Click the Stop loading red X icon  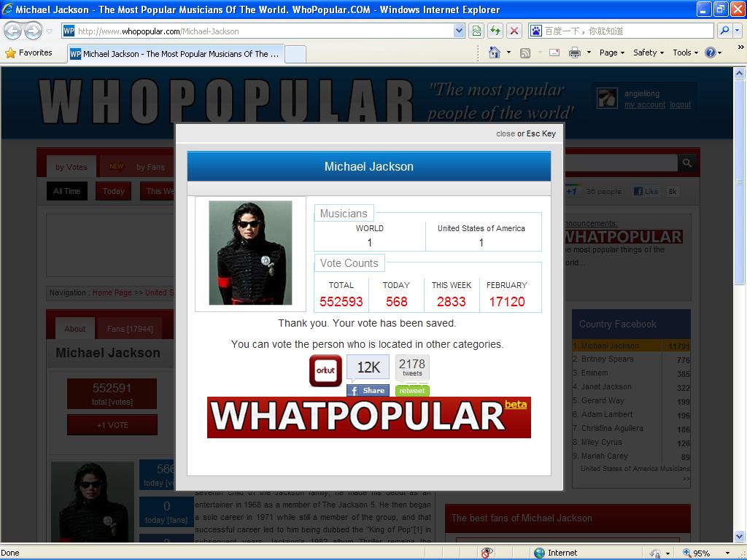(x=514, y=31)
